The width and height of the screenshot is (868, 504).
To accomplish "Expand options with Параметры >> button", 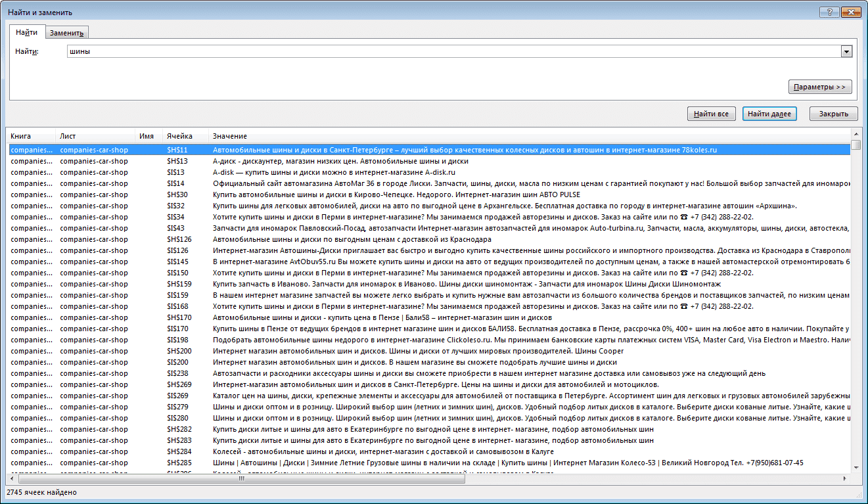I will click(820, 87).
